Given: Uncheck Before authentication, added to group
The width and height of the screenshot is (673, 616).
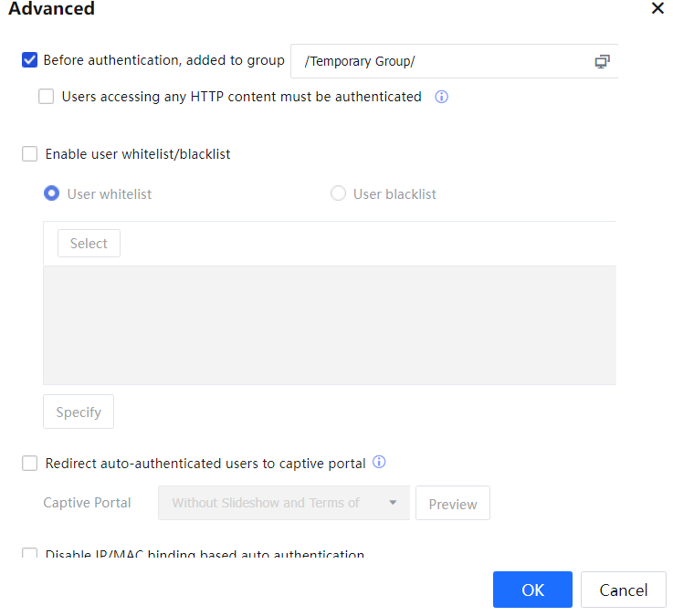Looking at the screenshot, I should click(x=29, y=60).
